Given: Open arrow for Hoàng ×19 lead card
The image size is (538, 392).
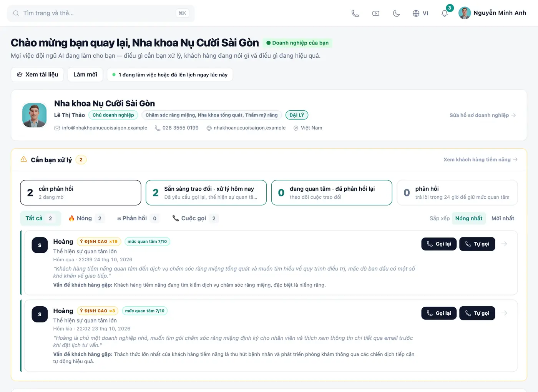Looking at the screenshot, I should point(504,244).
